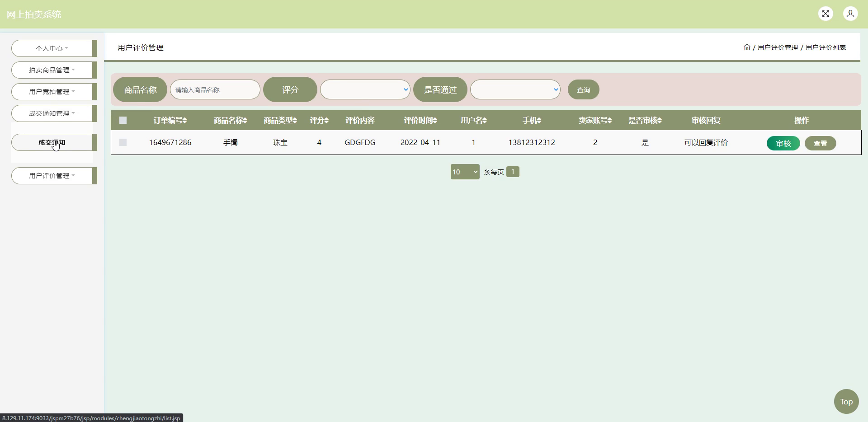The image size is (868, 422).
Task: Sort by 卖家账号 column header
Action: pos(595,121)
